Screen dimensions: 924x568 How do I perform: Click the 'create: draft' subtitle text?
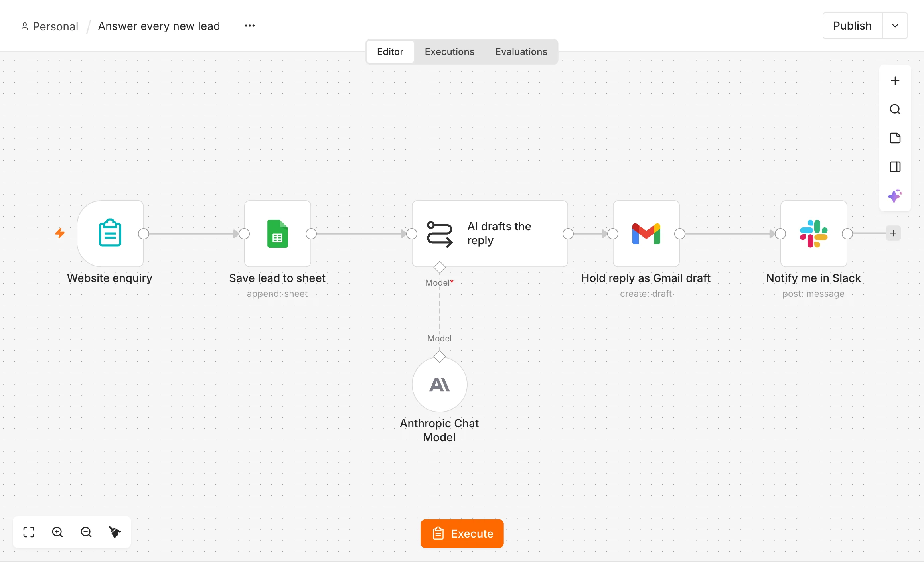646,294
